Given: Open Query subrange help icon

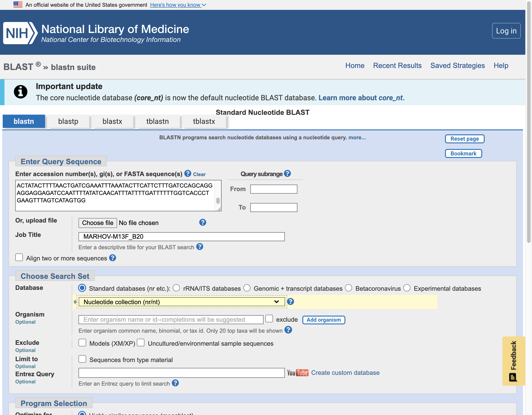Looking at the screenshot, I should click(x=288, y=173).
